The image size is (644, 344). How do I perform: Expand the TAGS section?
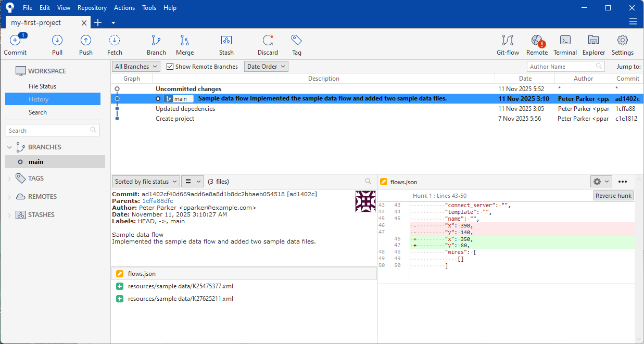point(9,179)
